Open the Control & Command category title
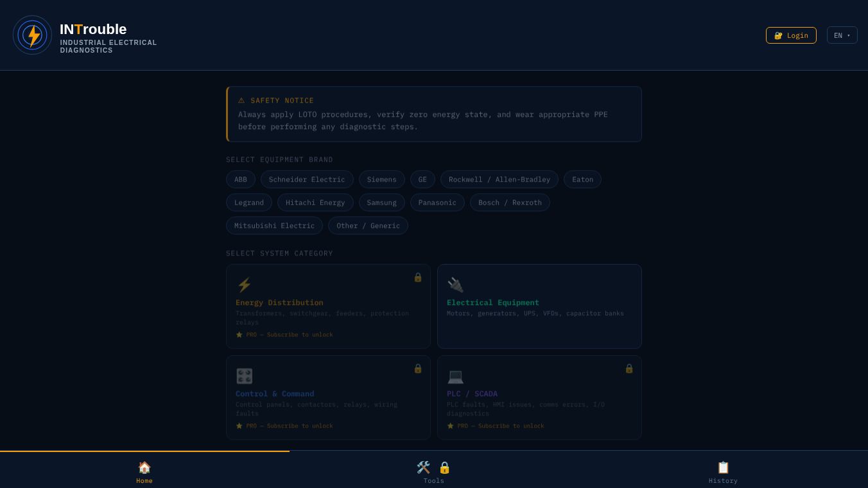 click(275, 394)
